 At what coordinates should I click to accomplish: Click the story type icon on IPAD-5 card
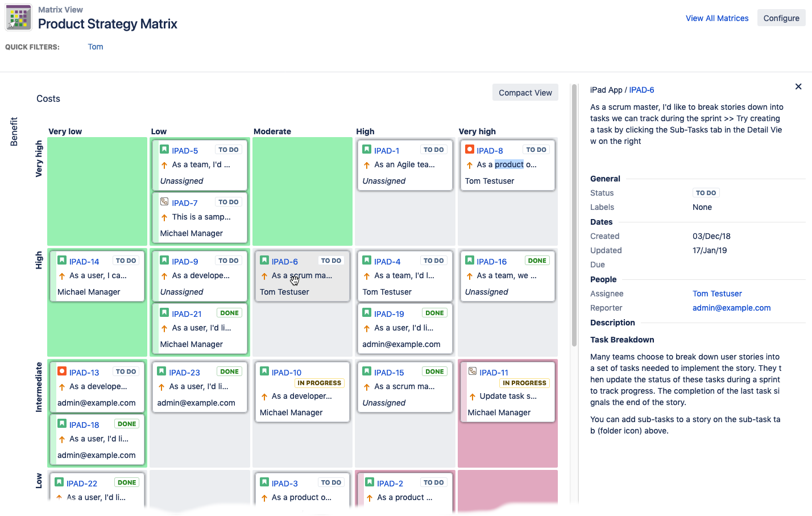click(x=164, y=150)
